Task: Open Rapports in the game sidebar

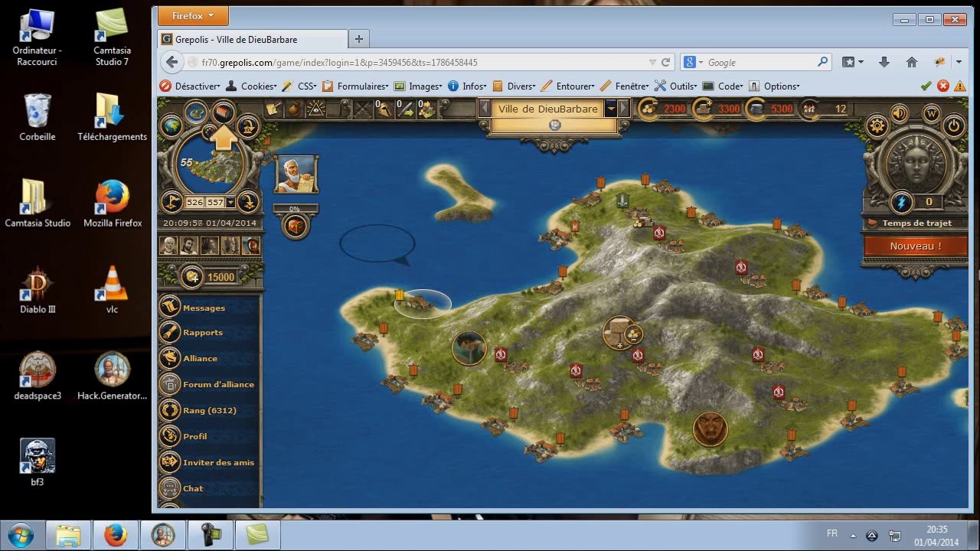Action: (x=203, y=332)
